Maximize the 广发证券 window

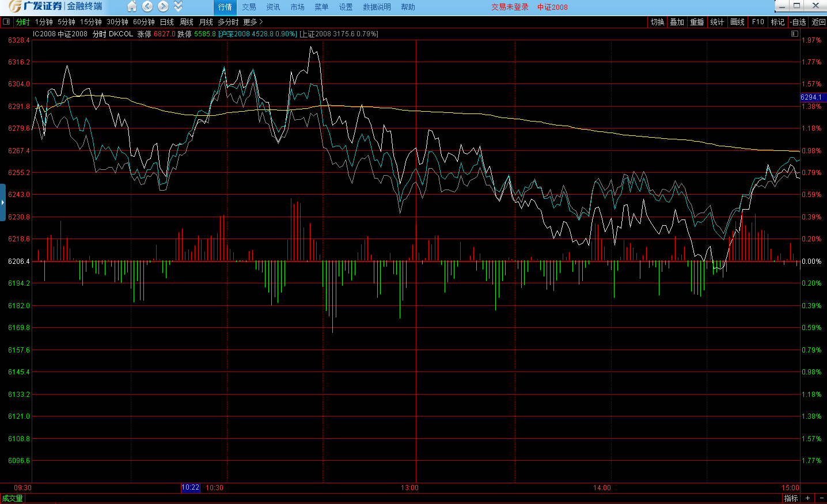pyautogui.click(x=797, y=6)
